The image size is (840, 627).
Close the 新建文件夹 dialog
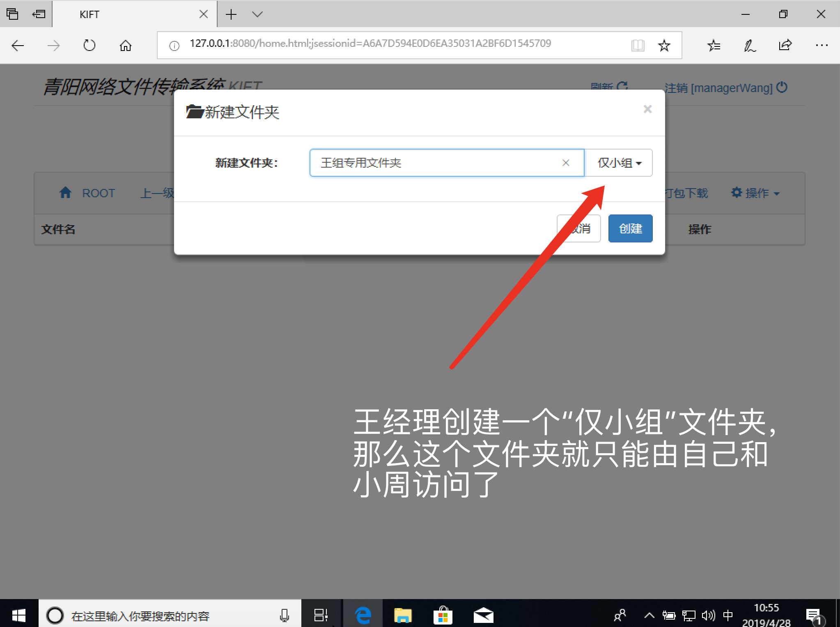coord(647,109)
